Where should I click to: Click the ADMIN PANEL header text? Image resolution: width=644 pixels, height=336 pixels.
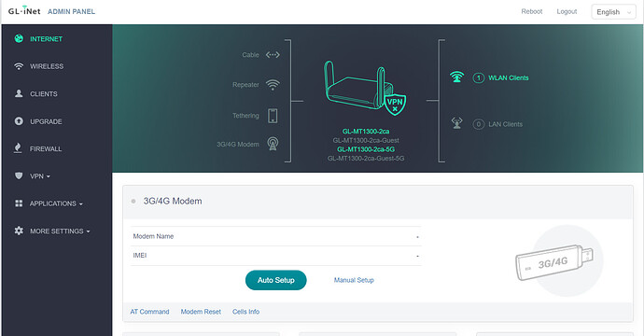pyautogui.click(x=71, y=11)
